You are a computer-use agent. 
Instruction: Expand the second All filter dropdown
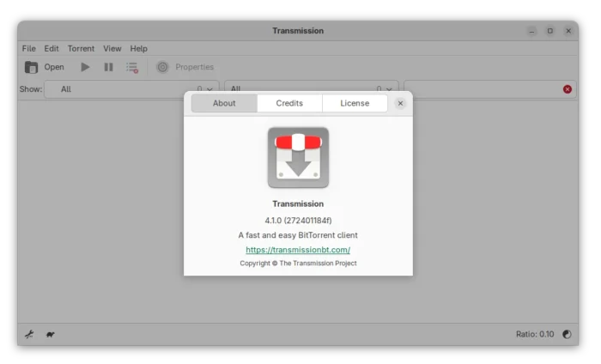[x=311, y=89]
